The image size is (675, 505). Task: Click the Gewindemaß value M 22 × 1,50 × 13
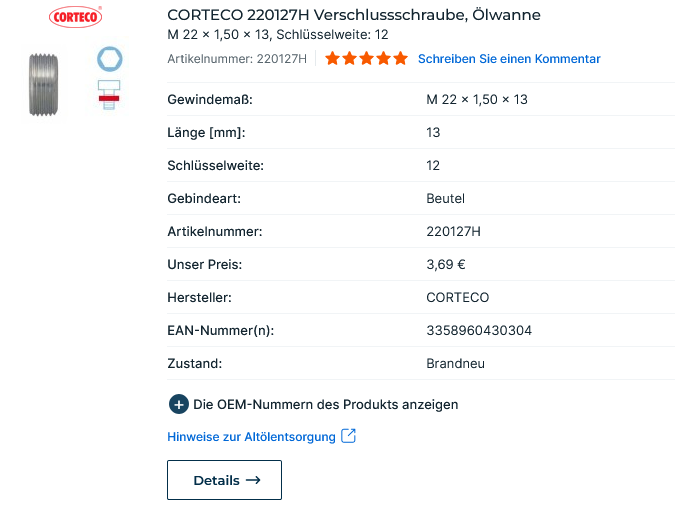click(x=477, y=99)
